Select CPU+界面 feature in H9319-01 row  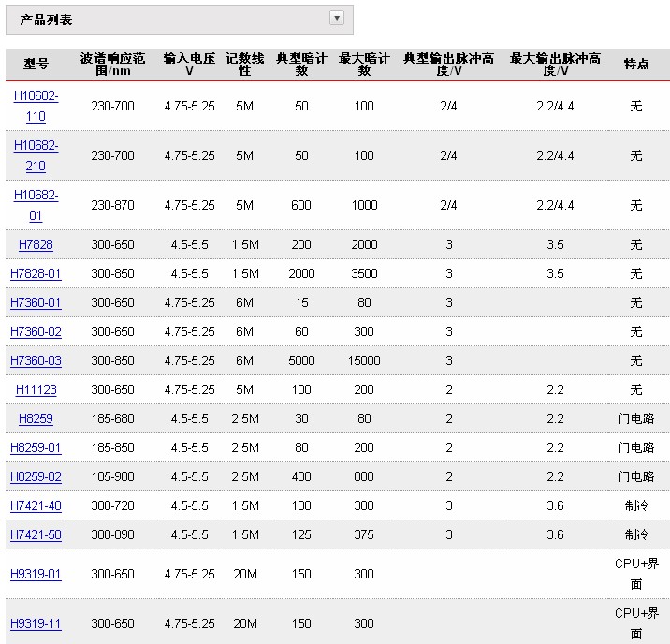(x=636, y=574)
